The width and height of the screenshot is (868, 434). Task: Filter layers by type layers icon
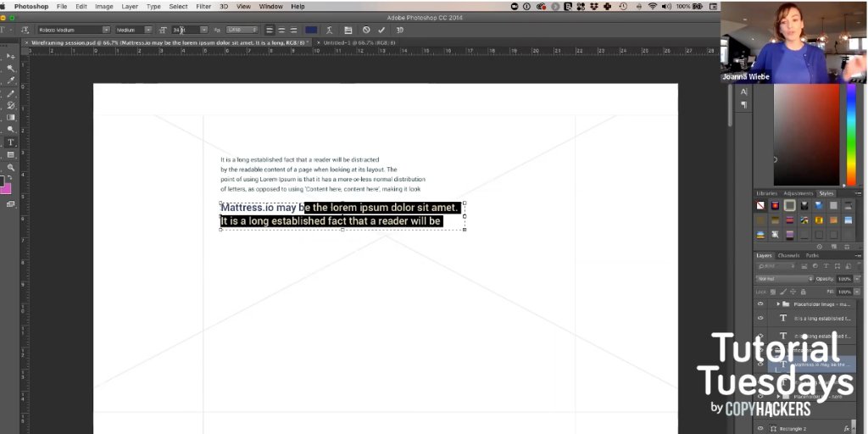(x=826, y=266)
